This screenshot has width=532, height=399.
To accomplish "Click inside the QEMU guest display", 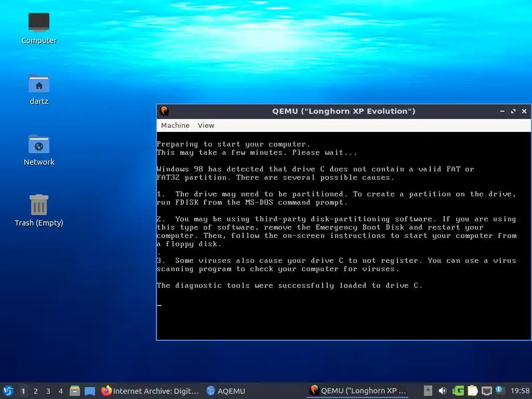I will 344,235.
